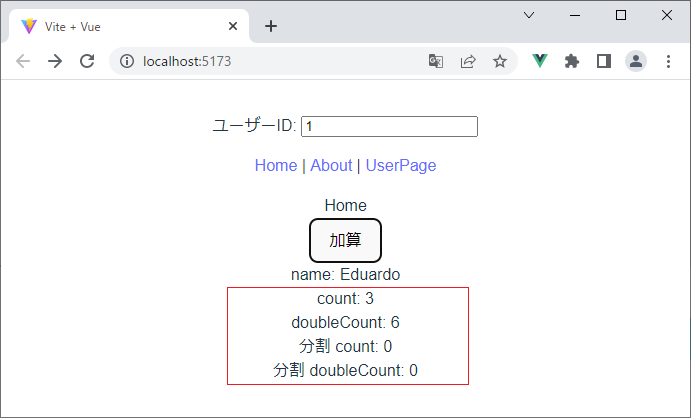The width and height of the screenshot is (691, 418).
Task: Open Chrome three-dot menu
Action: pyautogui.click(x=669, y=61)
